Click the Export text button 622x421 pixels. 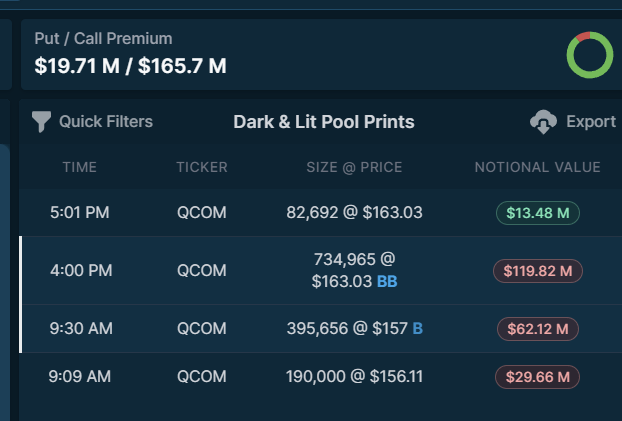pyautogui.click(x=591, y=121)
